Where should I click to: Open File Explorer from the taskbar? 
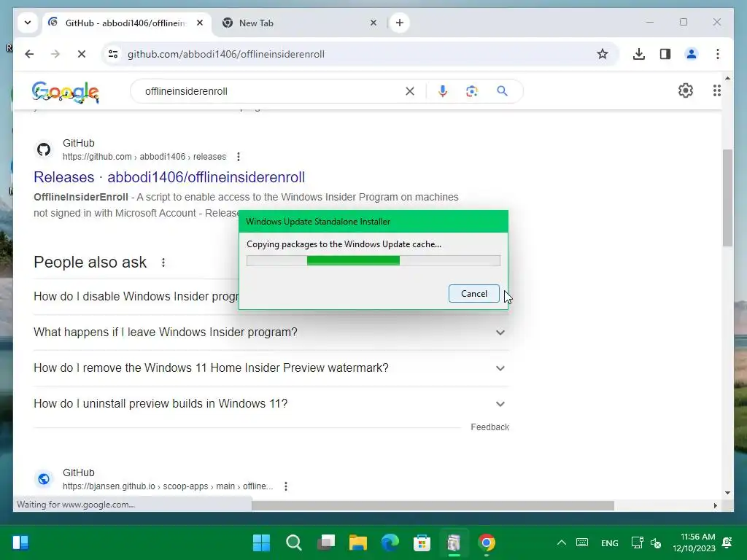pos(357,542)
